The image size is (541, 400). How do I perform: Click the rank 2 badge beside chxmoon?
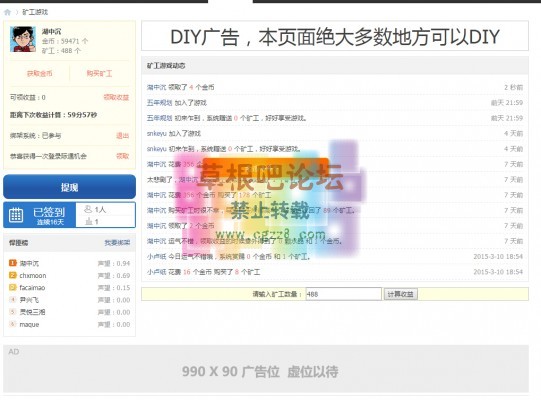(13, 275)
